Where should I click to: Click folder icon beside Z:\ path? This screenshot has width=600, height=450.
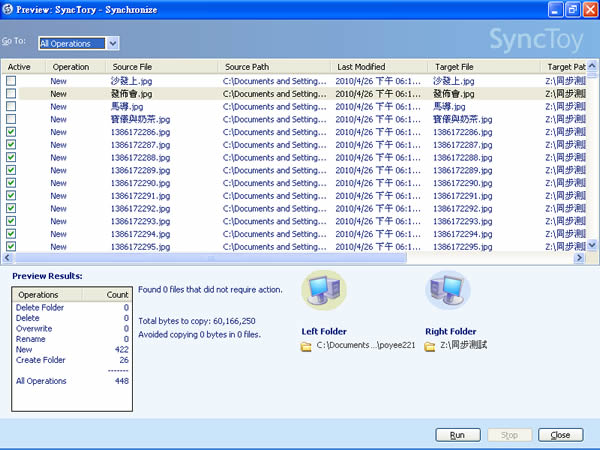point(430,346)
